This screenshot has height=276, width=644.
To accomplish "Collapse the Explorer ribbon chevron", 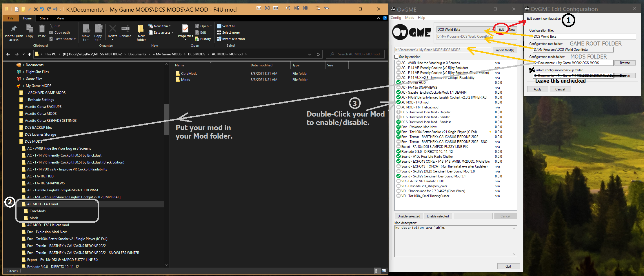I will (378, 18).
